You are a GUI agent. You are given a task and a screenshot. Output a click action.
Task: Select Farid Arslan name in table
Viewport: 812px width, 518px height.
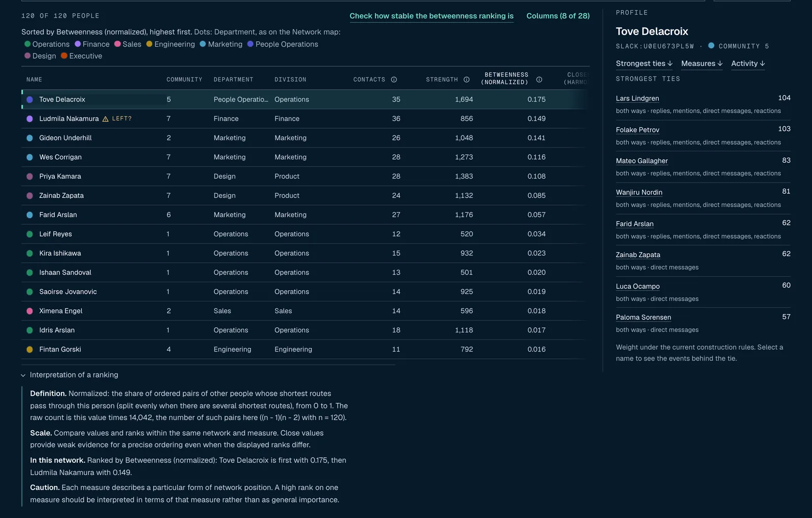58,215
